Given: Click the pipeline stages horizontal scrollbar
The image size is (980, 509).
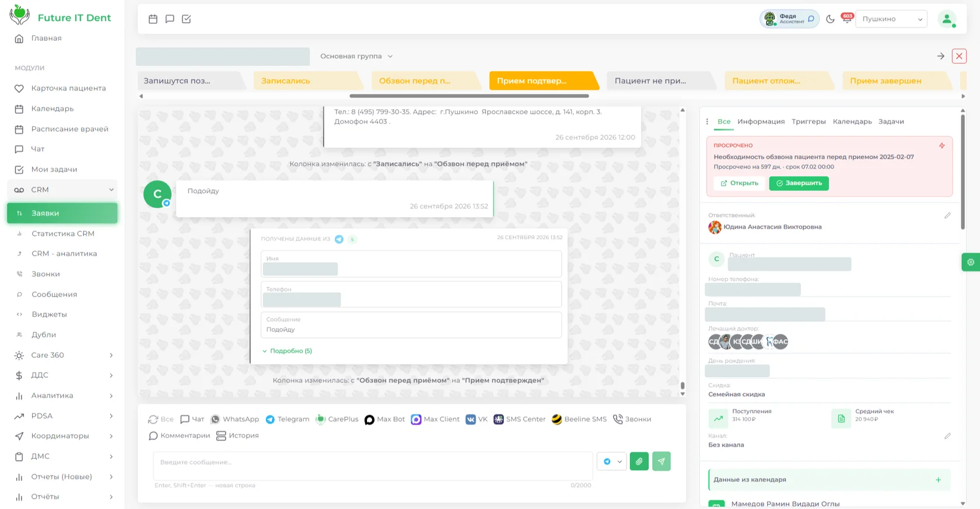Looking at the screenshot, I should (x=469, y=96).
